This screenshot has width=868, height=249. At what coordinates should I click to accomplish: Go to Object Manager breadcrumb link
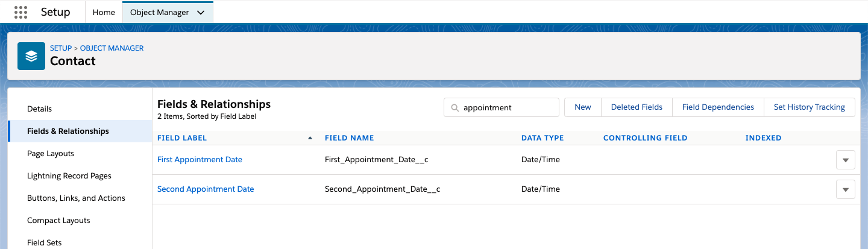click(x=112, y=48)
